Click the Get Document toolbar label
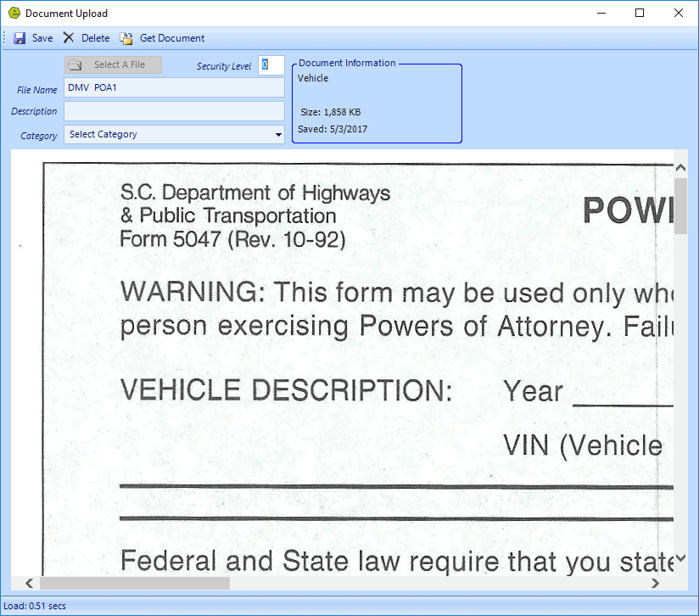 coord(172,38)
